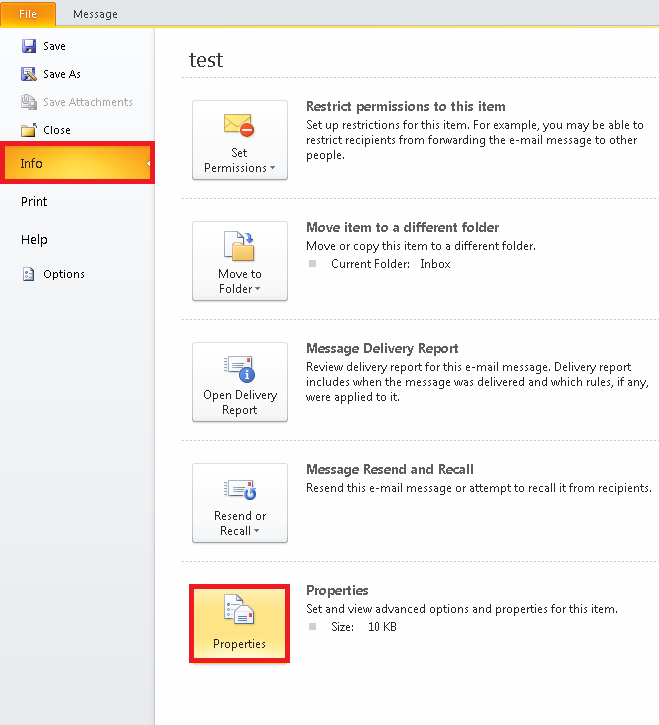Open the File tab
The image size is (659, 725).
point(28,14)
